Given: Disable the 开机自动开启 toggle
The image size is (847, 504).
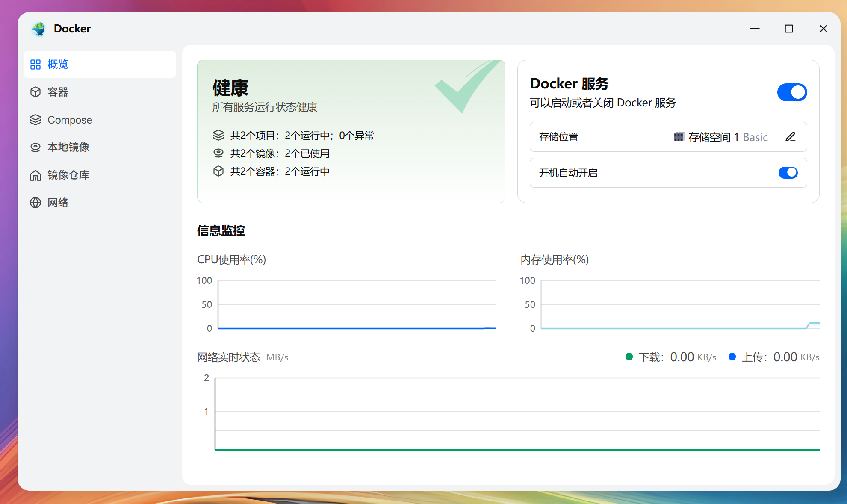Looking at the screenshot, I should (x=788, y=173).
